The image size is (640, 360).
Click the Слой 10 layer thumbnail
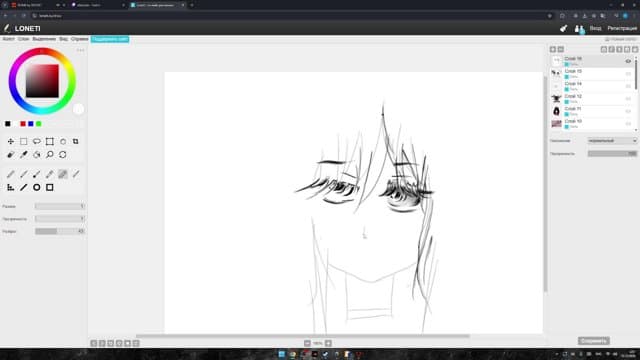pyautogui.click(x=556, y=124)
